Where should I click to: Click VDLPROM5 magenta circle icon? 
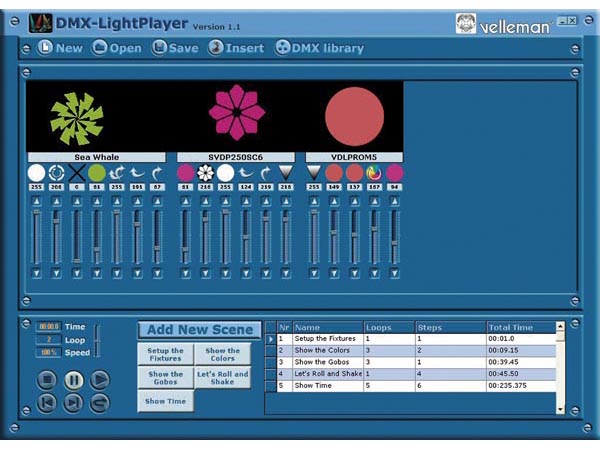click(395, 173)
